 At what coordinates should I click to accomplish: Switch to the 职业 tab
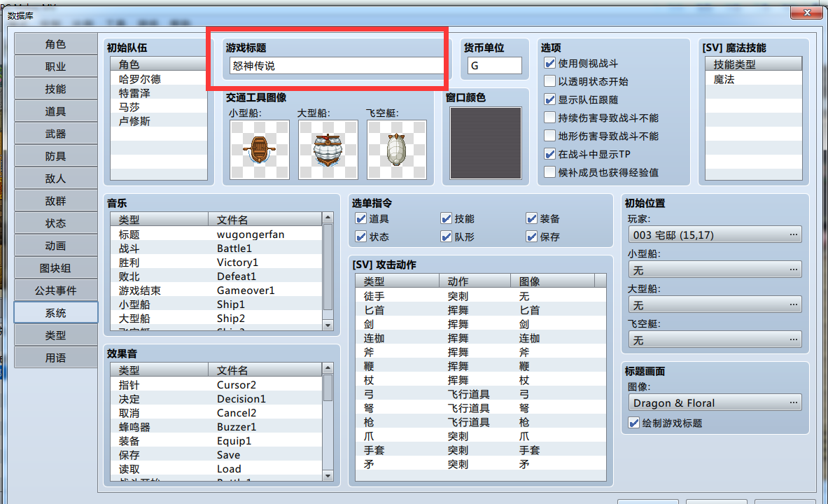click(55, 66)
